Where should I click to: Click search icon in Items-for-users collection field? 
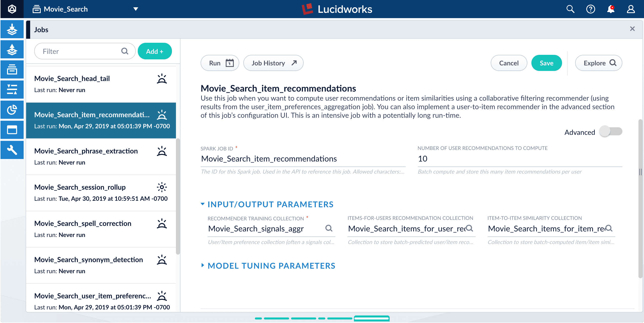(x=469, y=228)
